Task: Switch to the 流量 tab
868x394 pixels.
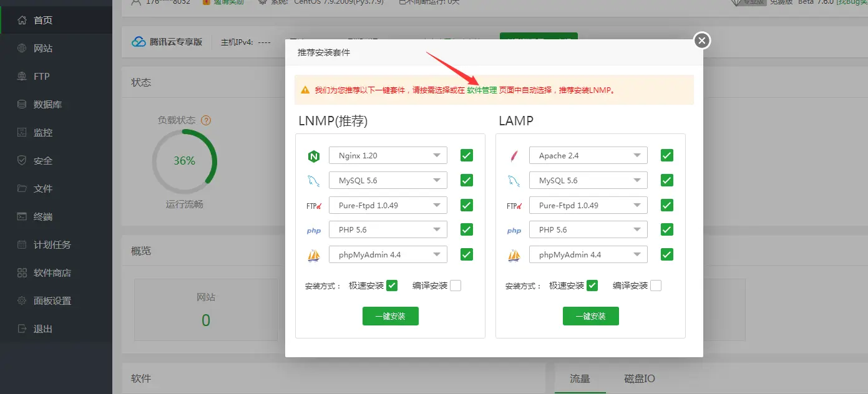Action: coord(580,379)
